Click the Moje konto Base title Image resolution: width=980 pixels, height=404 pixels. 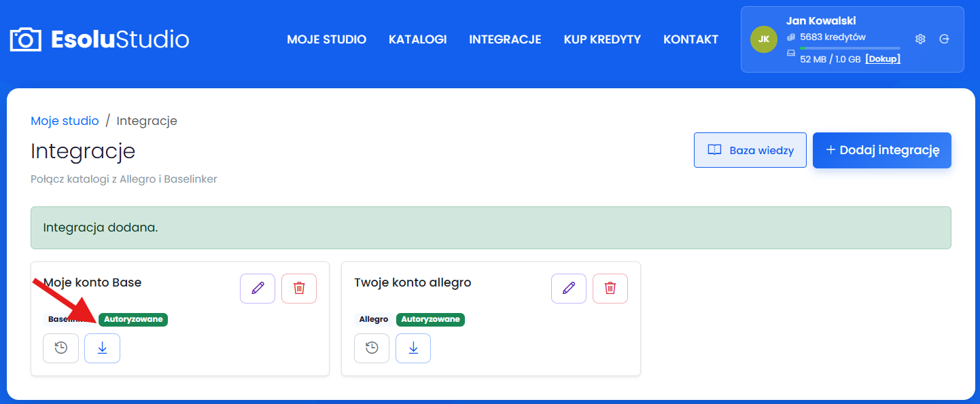tap(92, 282)
